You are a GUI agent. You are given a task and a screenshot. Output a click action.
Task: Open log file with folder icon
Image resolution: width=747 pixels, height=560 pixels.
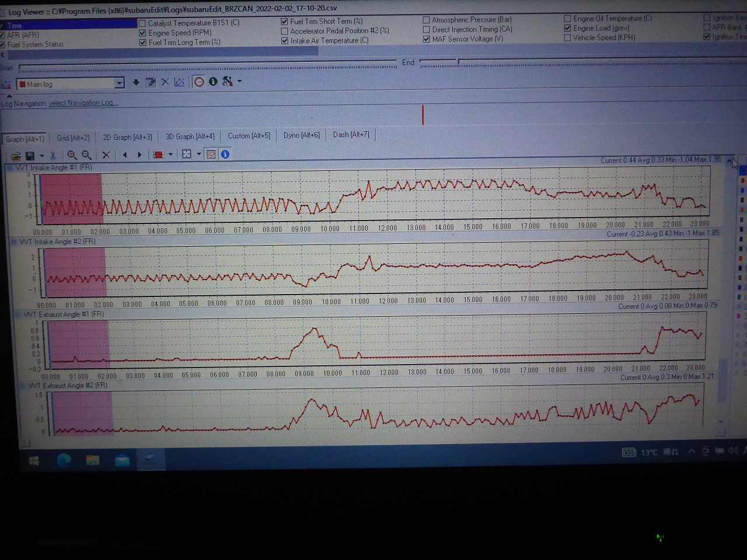pyautogui.click(x=16, y=156)
